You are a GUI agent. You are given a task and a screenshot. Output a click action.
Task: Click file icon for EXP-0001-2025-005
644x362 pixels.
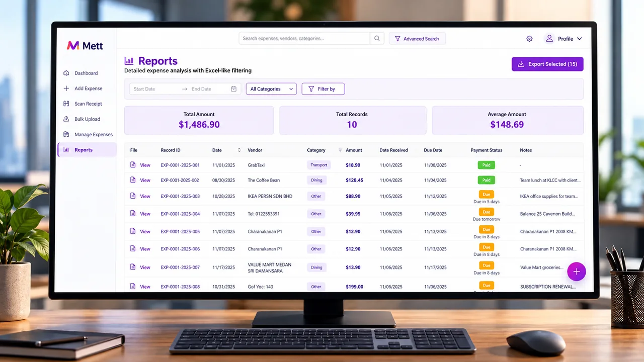pyautogui.click(x=133, y=231)
